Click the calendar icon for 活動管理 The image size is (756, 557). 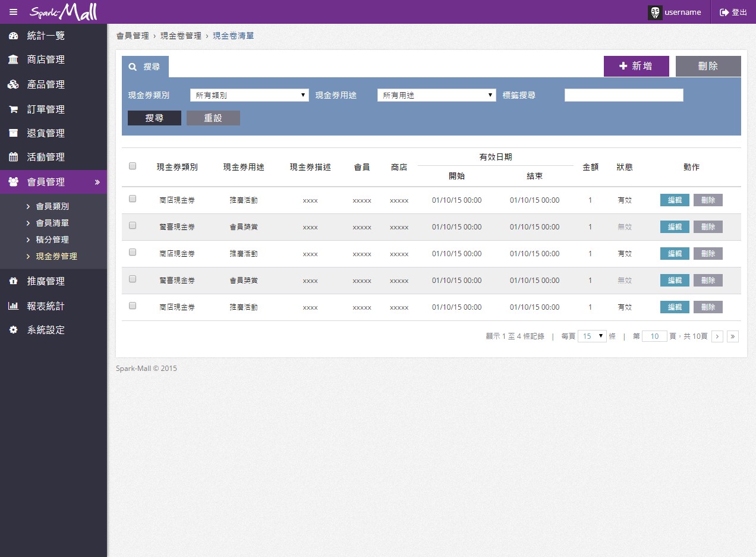pos(13,157)
